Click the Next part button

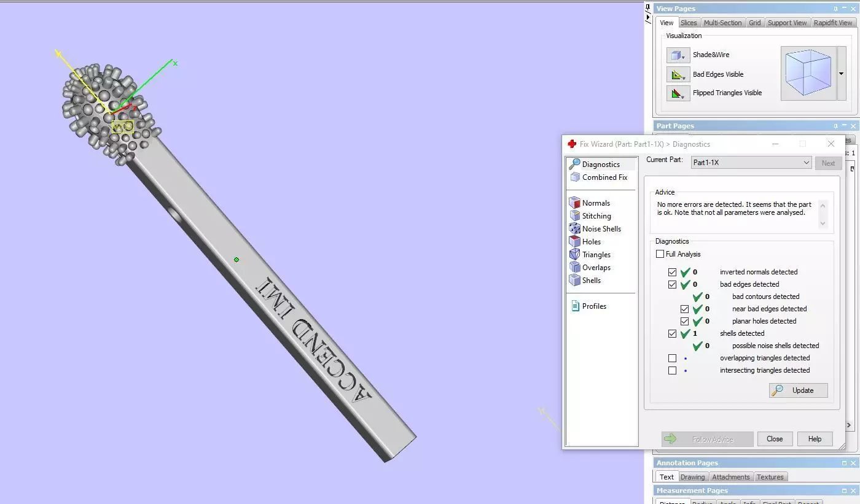[x=828, y=163]
